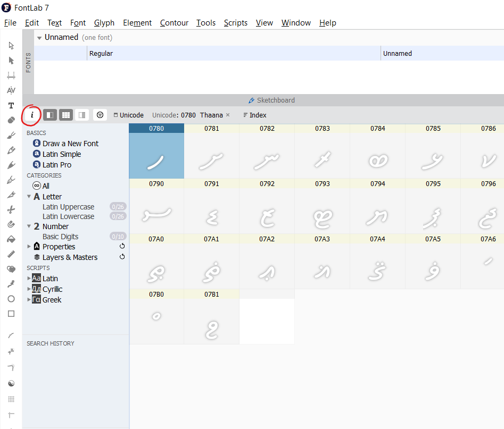Screen dimensions: 504x429
Task: Refresh the Properties category
Action: point(122,246)
